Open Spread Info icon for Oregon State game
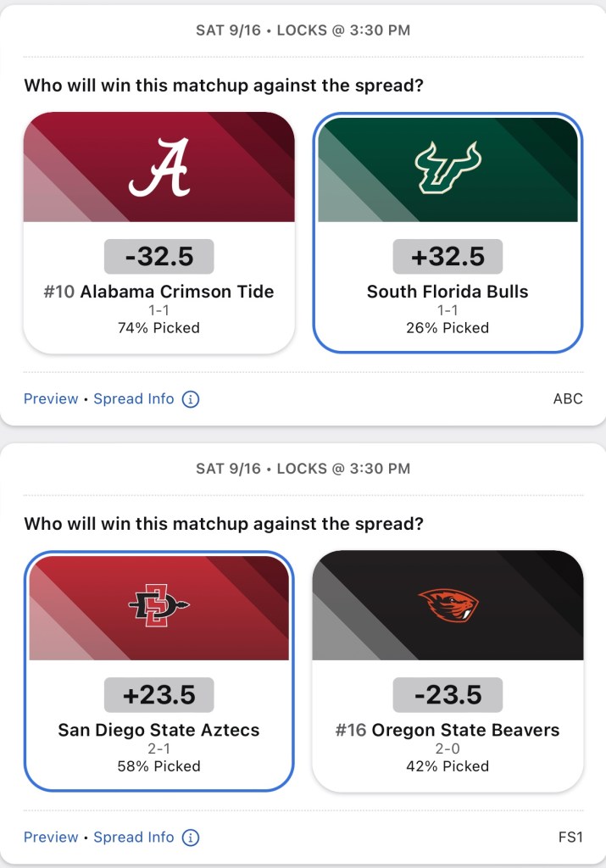Viewport: 606px width, 868px height. (x=191, y=837)
